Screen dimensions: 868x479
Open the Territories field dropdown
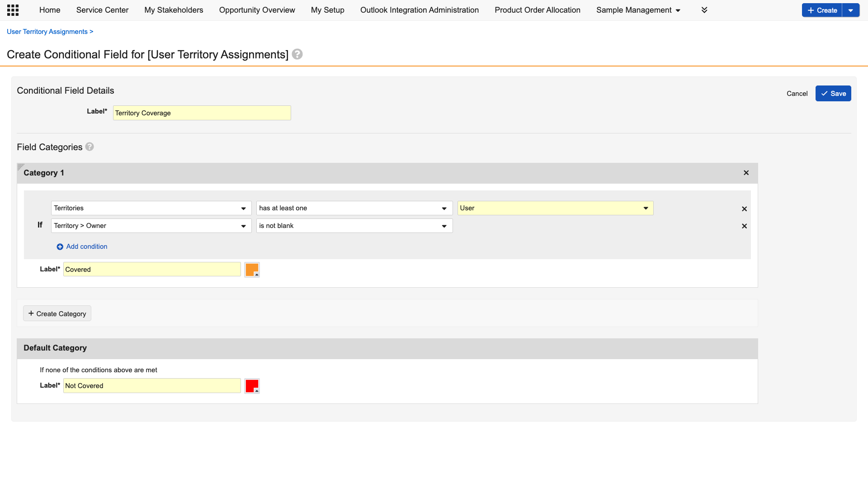244,208
